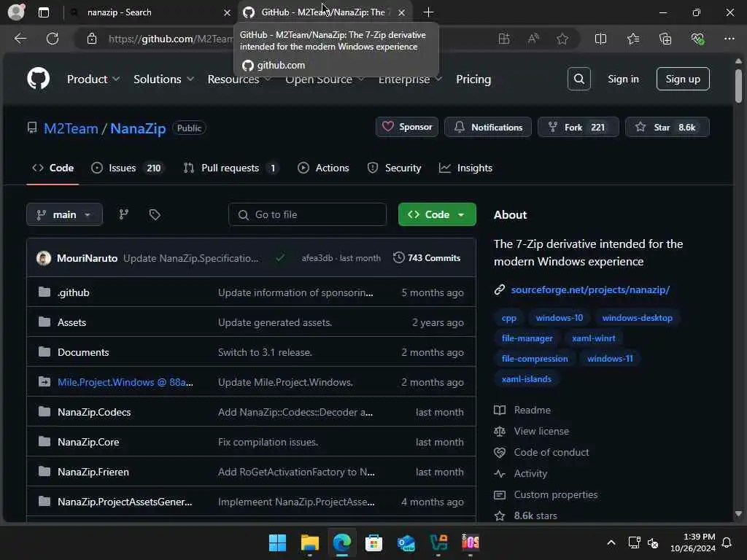Open browser essentials heart icon

coord(697,39)
